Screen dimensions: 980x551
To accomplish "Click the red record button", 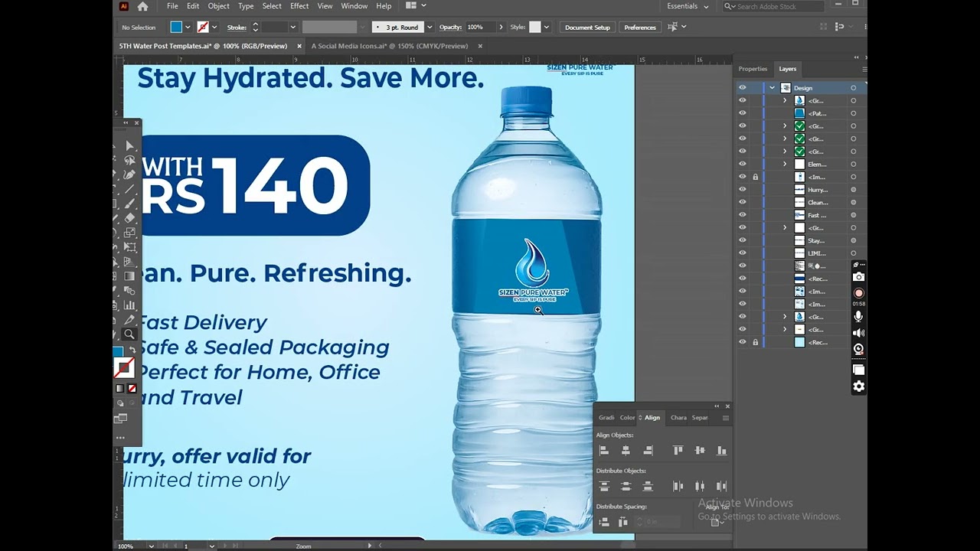I will click(859, 293).
